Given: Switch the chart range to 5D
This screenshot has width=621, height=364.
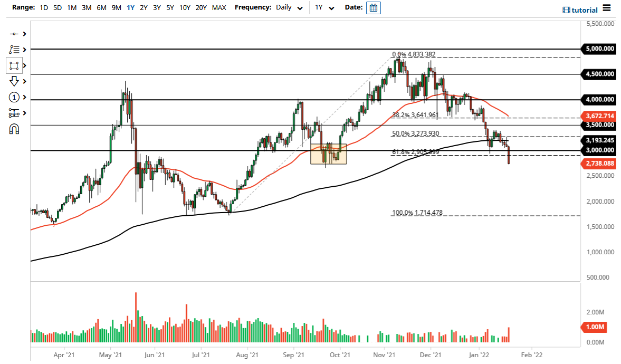Looking at the screenshot, I should point(58,7).
